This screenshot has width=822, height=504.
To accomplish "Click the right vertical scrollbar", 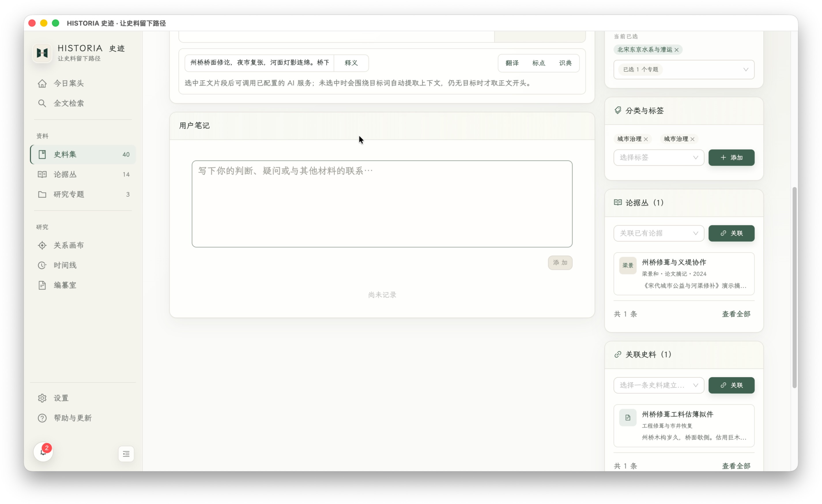I will pyautogui.click(x=794, y=287).
